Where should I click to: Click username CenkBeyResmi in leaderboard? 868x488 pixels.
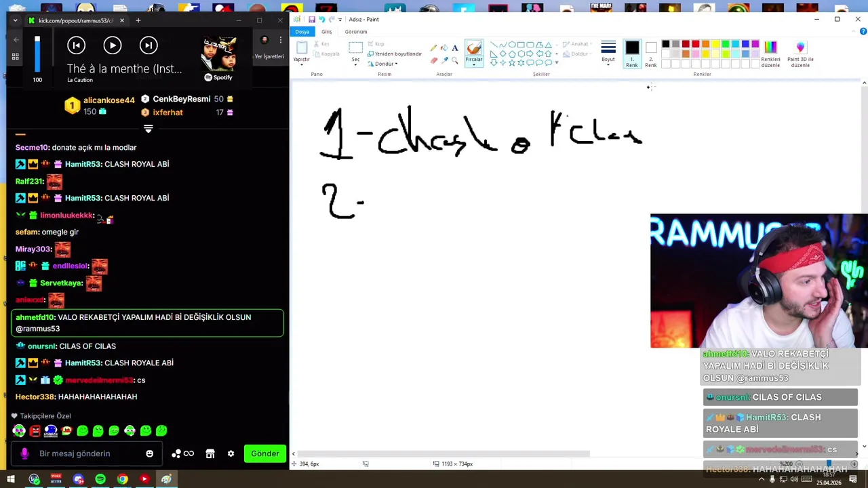pos(182,99)
